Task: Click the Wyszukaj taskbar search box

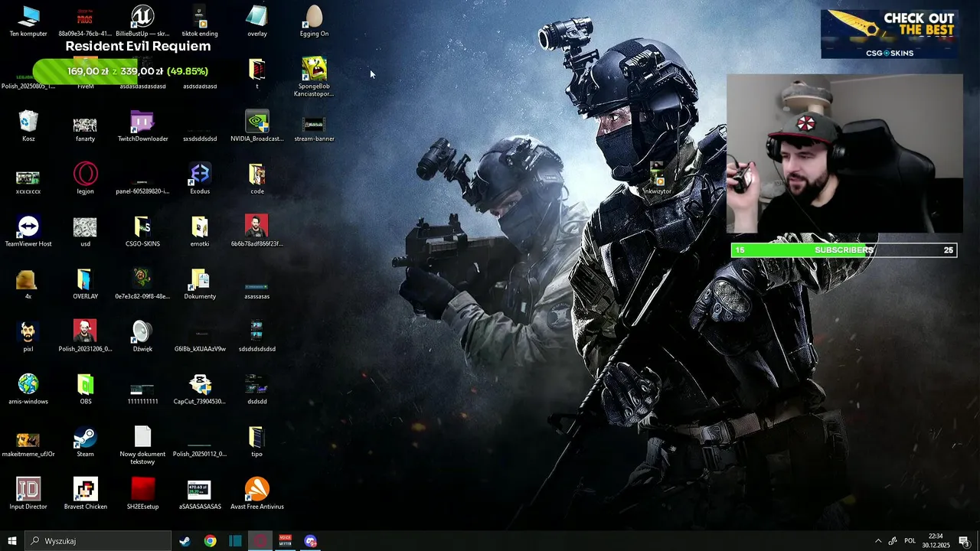Action: click(x=98, y=541)
